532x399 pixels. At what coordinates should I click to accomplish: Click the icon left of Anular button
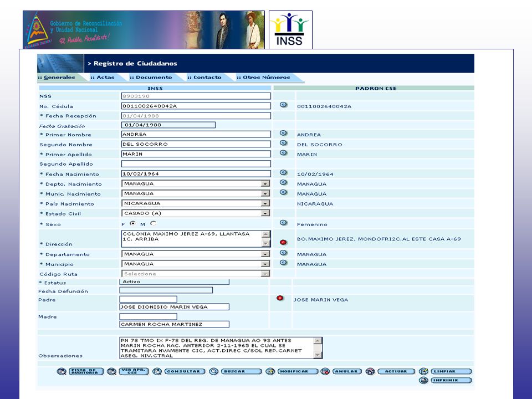[325, 371]
